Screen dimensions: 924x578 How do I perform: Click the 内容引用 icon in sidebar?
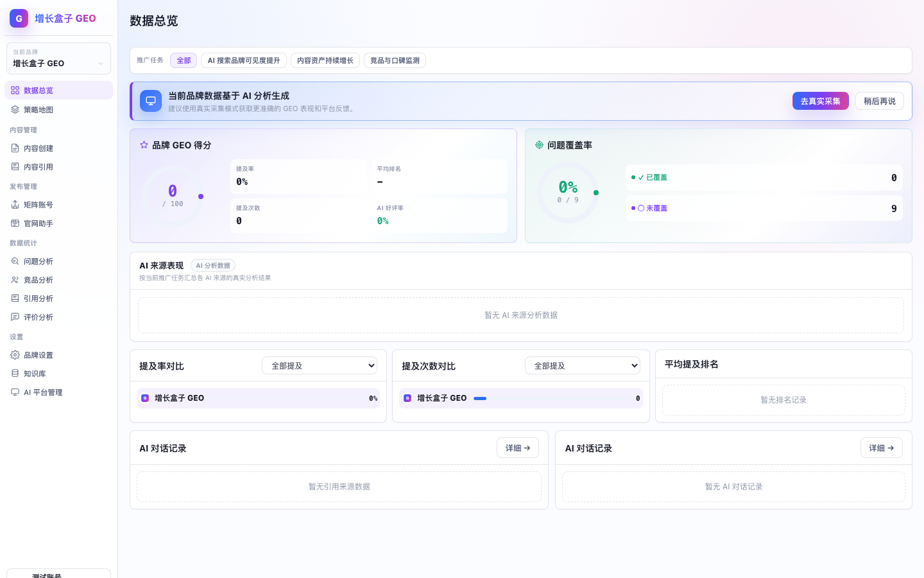(x=15, y=167)
